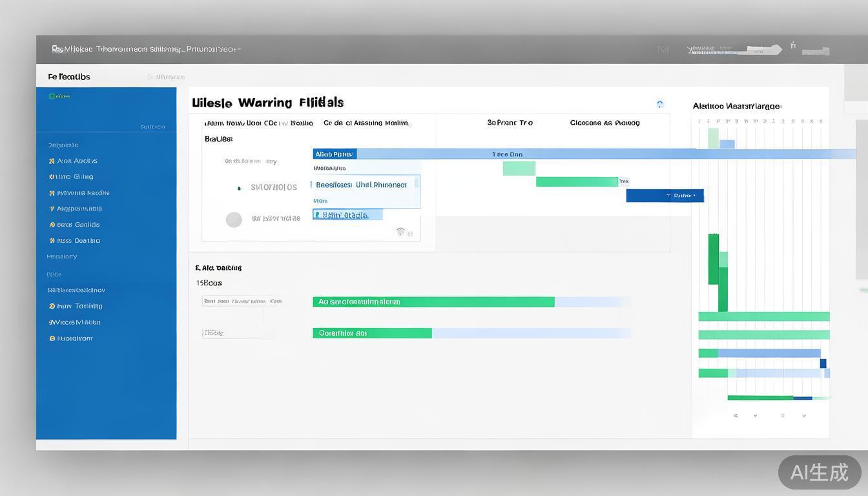Click the small icon at card's bottom-right corner
The image size is (868, 496).
point(401,232)
